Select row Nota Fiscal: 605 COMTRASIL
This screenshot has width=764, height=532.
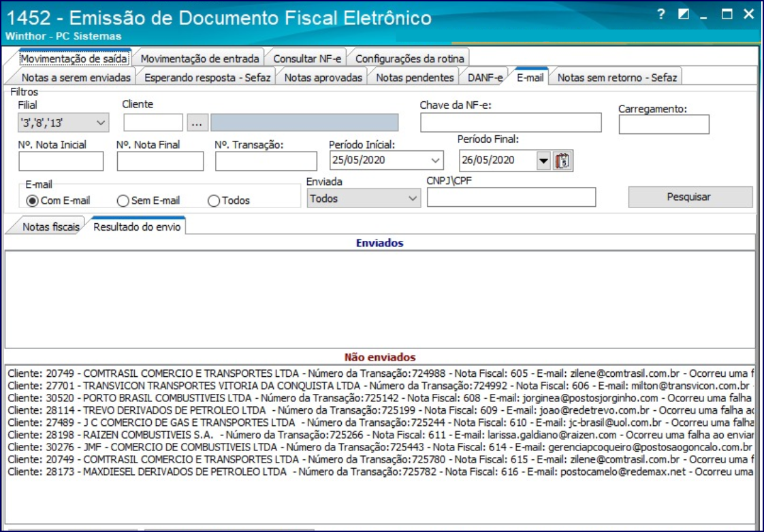click(380, 373)
